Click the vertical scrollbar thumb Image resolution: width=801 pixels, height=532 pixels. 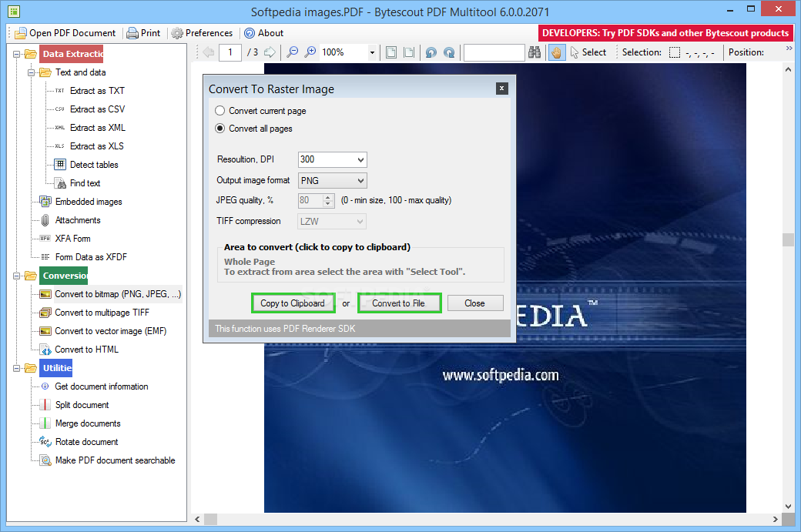tap(787, 240)
